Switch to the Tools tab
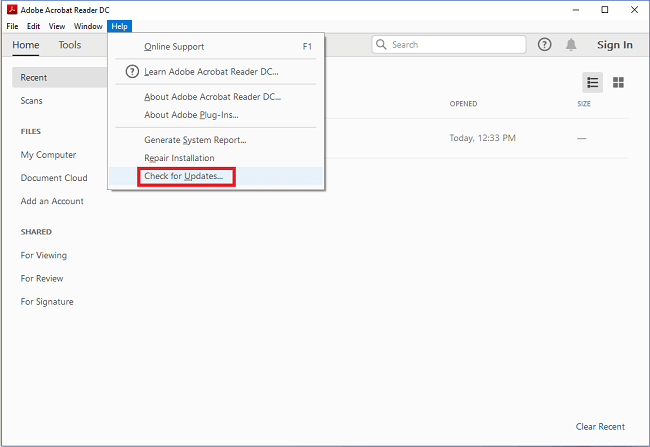 (x=70, y=45)
